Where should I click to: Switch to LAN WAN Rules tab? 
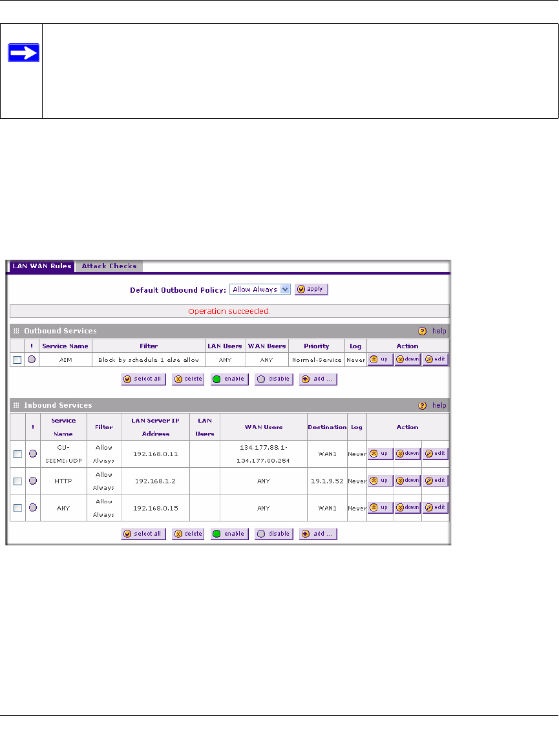pyautogui.click(x=42, y=266)
